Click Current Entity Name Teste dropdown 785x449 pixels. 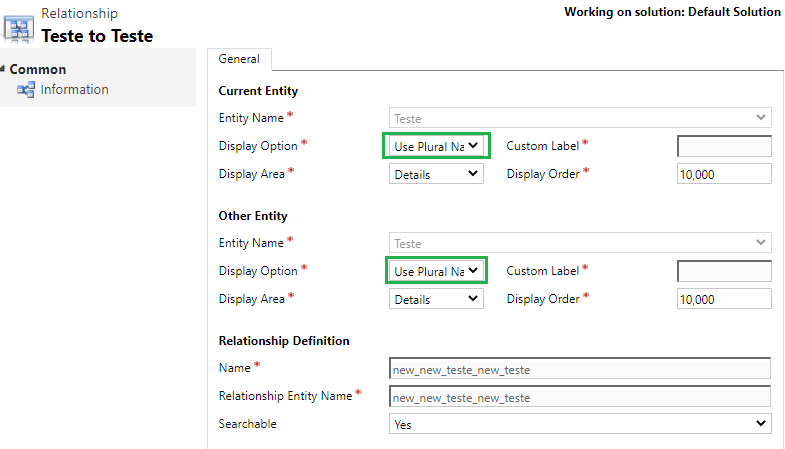(580, 118)
